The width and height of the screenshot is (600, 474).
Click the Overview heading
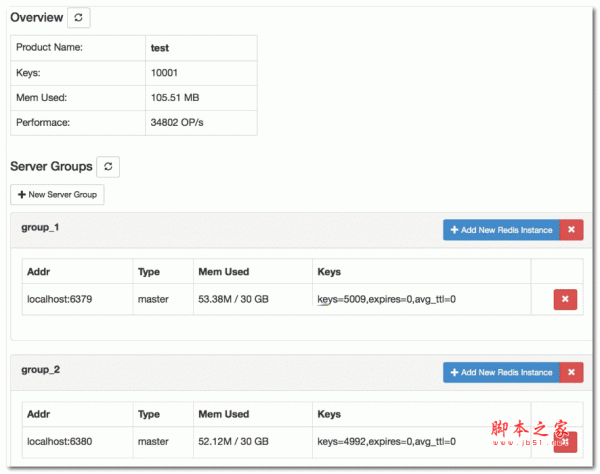pos(37,18)
